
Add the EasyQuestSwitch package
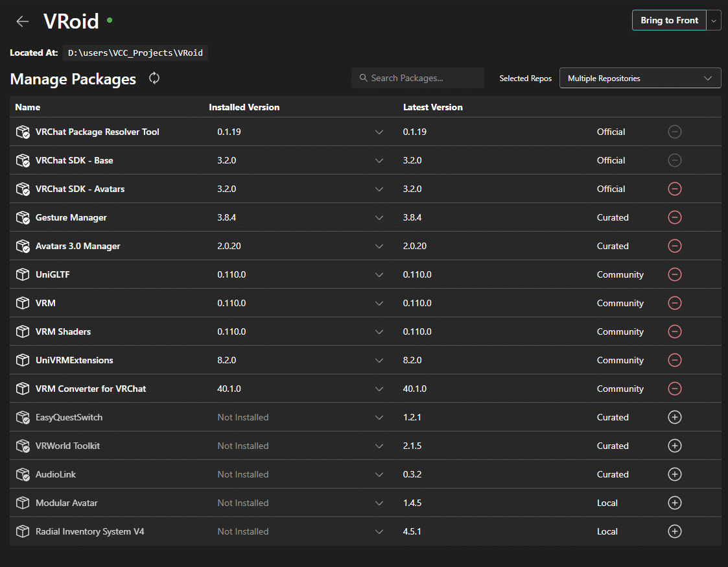tap(674, 417)
